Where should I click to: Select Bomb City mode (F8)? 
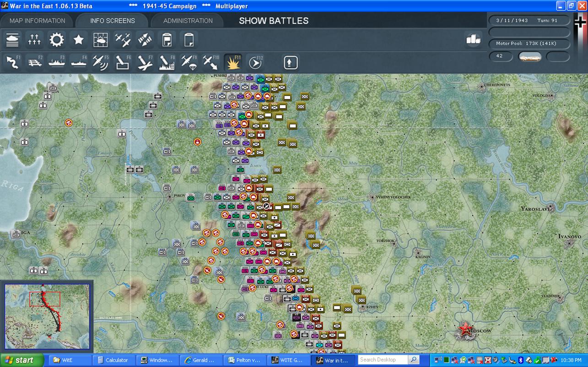pos(167,62)
